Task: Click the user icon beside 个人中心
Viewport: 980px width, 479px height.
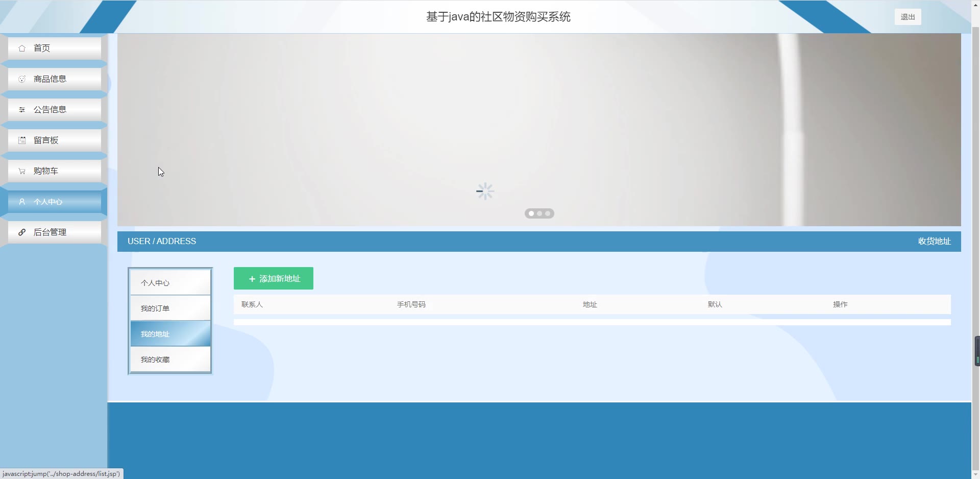Action: 22,202
